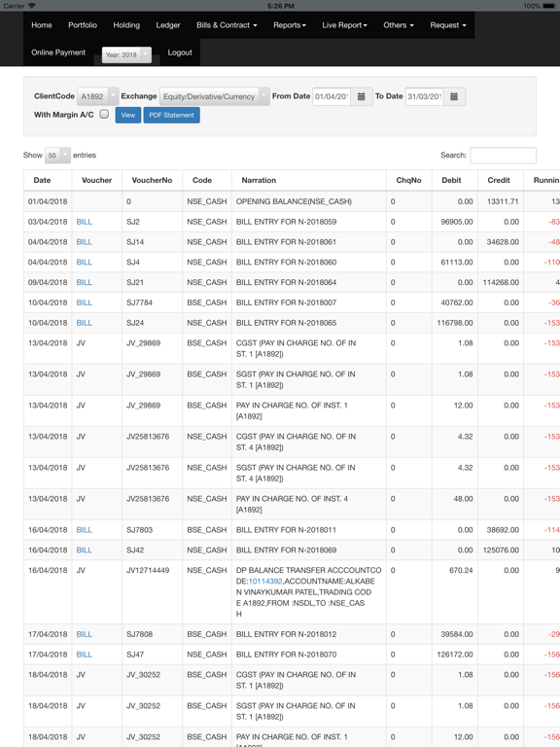Select credit value 125076.00

click(501, 551)
